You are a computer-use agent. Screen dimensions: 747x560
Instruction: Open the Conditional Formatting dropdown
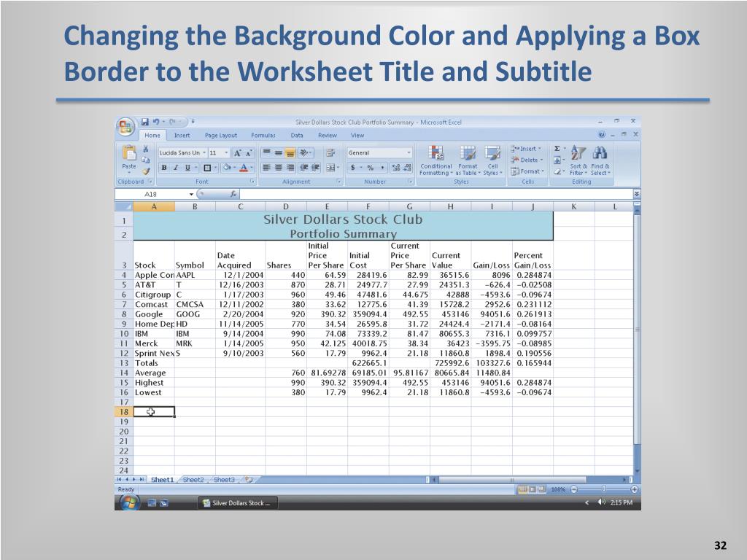[436, 160]
